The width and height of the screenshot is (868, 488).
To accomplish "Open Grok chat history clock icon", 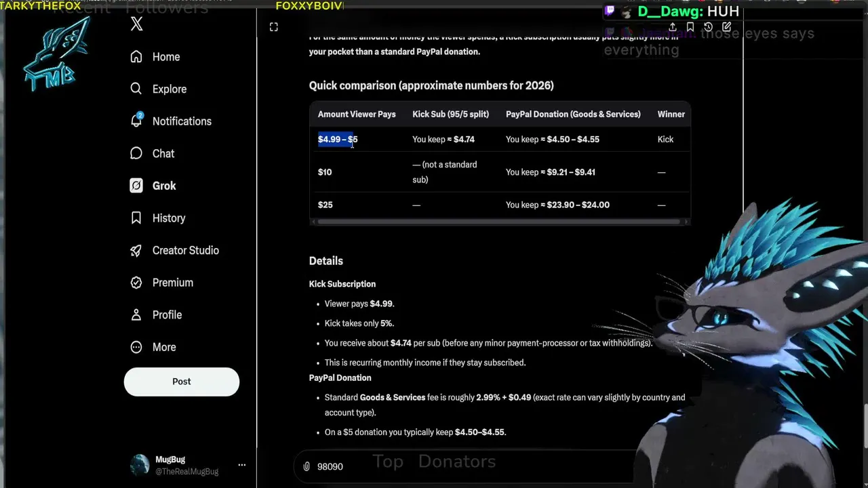I will point(708,27).
